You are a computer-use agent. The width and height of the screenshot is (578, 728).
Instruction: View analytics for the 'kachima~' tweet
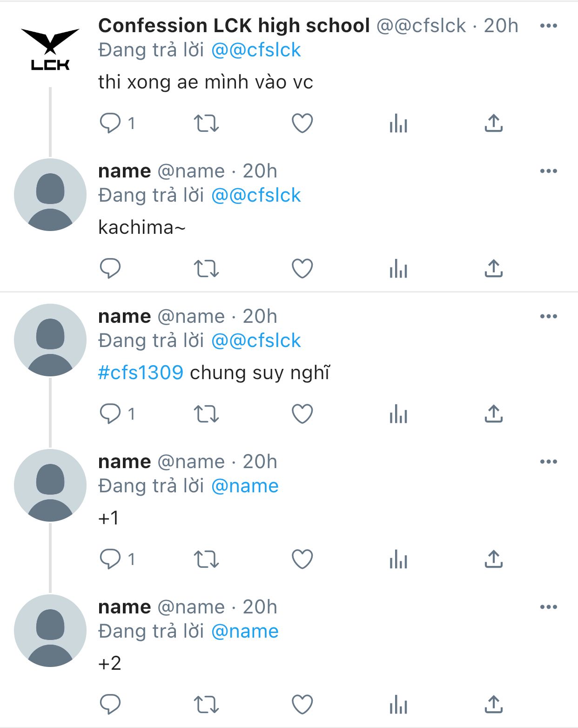[398, 270]
